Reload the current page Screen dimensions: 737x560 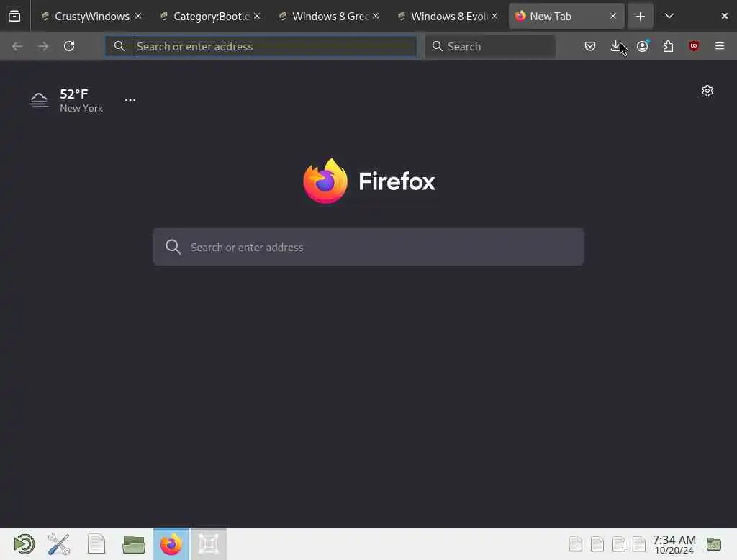tap(69, 46)
